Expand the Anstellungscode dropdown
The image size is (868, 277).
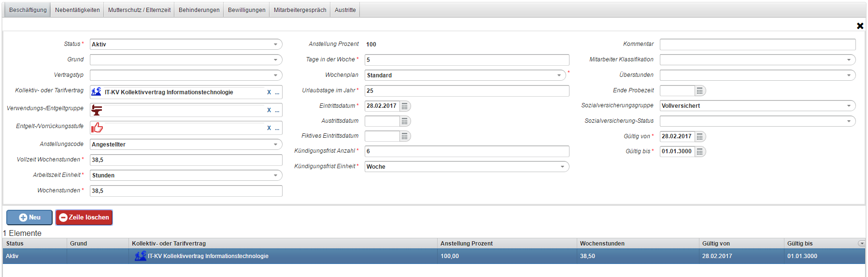(x=275, y=145)
